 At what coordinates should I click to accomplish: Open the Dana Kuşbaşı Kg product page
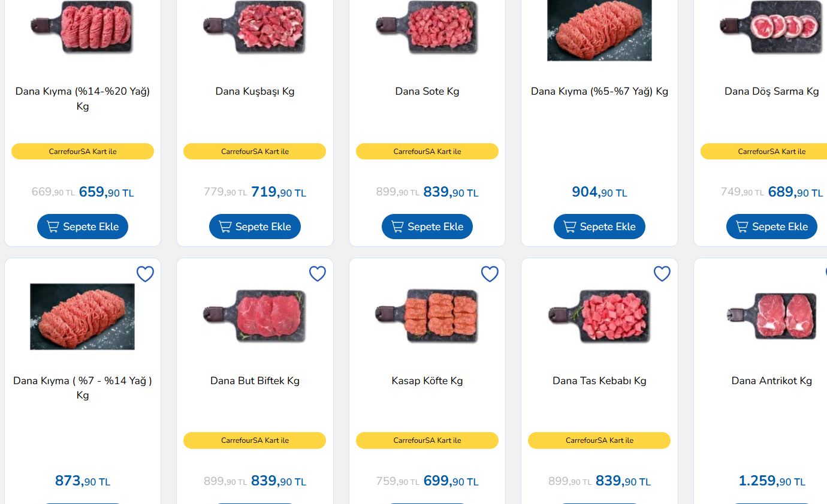pos(255,91)
